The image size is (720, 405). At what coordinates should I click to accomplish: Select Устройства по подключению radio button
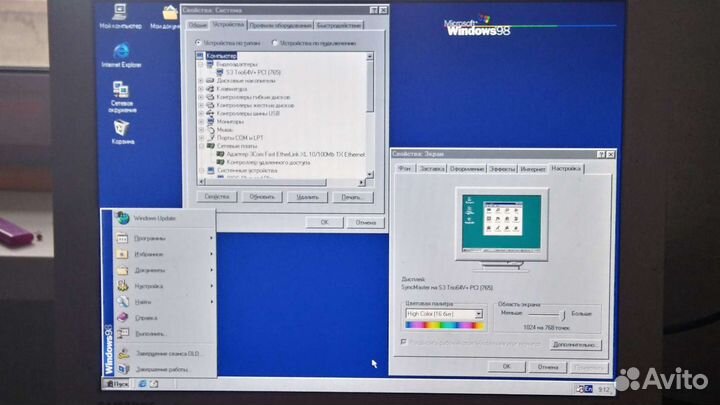275,43
